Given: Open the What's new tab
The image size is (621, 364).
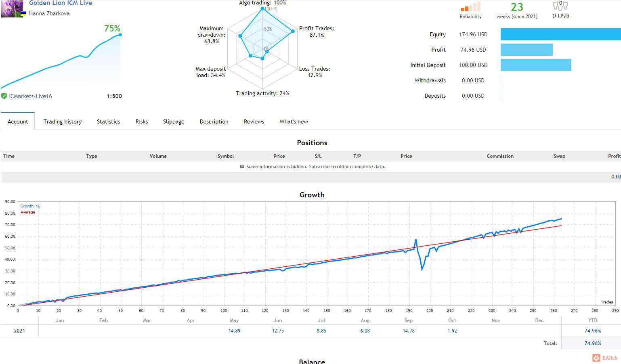Looking at the screenshot, I should point(294,121).
